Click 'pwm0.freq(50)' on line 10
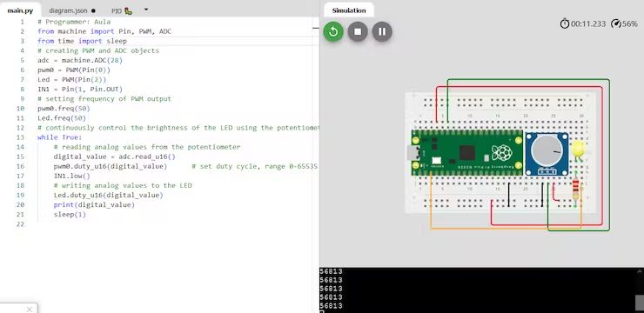Viewport: 644px width, 313px height. (x=64, y=109)
